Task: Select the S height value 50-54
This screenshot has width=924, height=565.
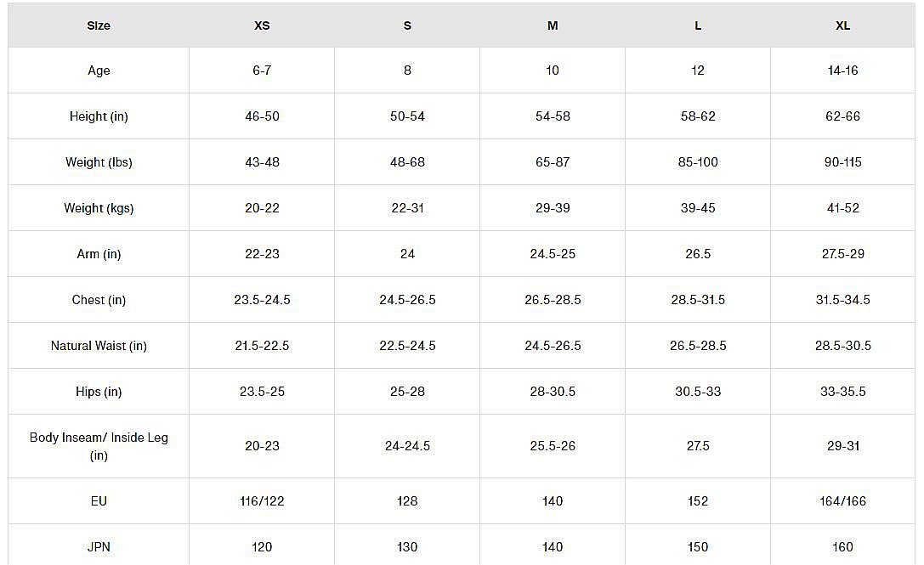Action: 407,116
